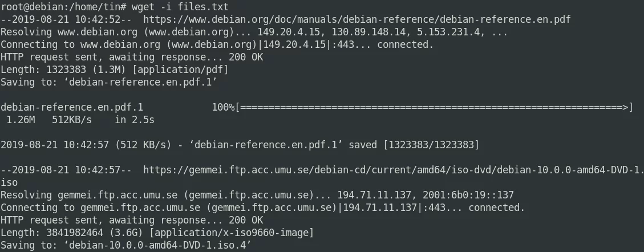
Task: Click the first 200 OK response
Action: pyautogui.click(x=246, y=57)
